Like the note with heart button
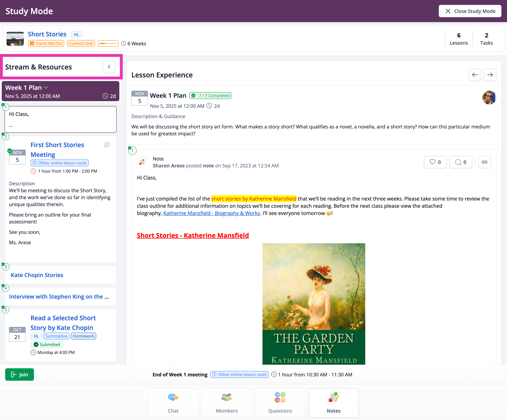This screenshot has width=507, height=420. (435, 162)
